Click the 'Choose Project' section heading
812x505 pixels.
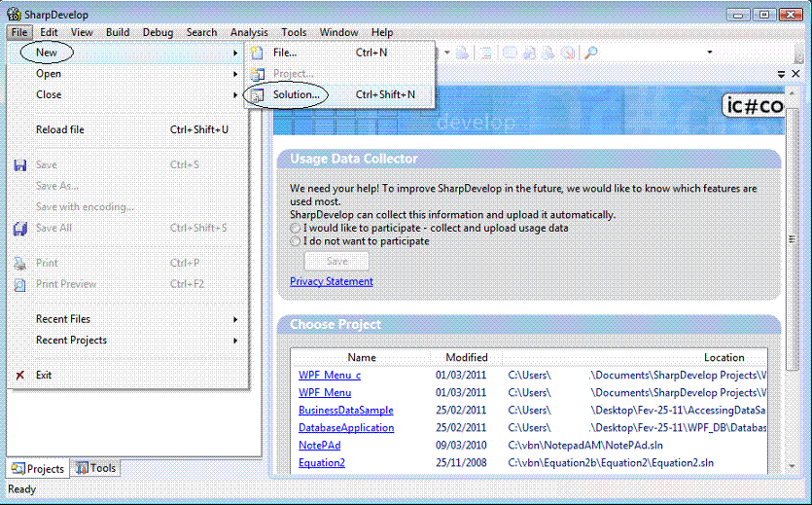335,325
